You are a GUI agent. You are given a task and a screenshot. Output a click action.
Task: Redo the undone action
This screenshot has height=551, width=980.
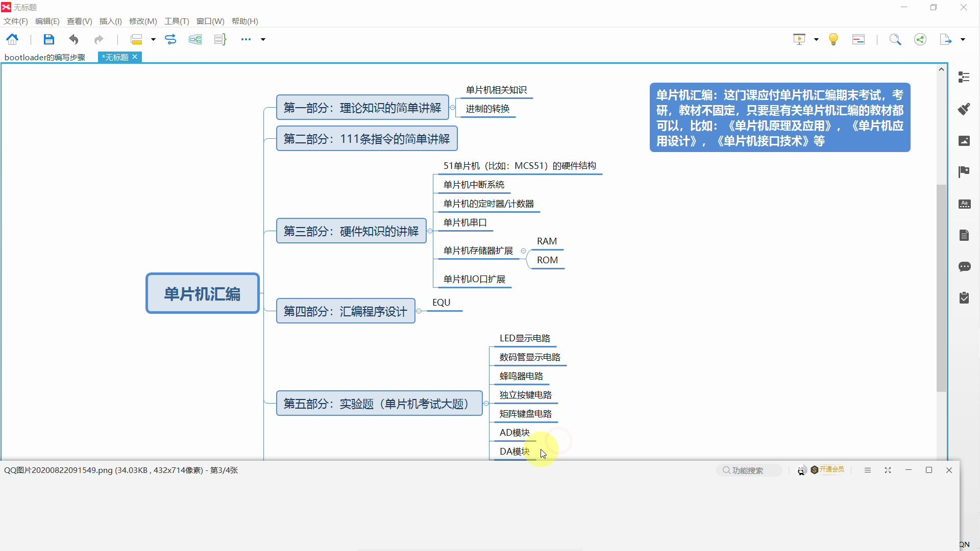coord(99,39)
